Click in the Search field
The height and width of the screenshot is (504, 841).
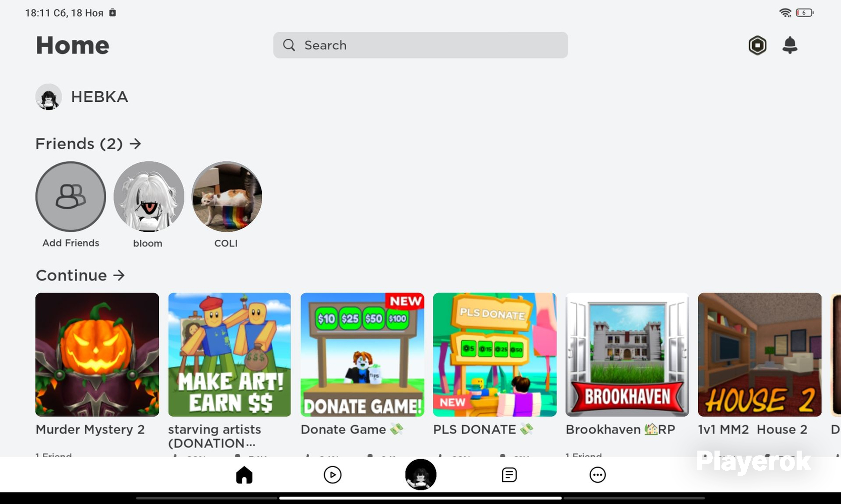pos(421,45)
